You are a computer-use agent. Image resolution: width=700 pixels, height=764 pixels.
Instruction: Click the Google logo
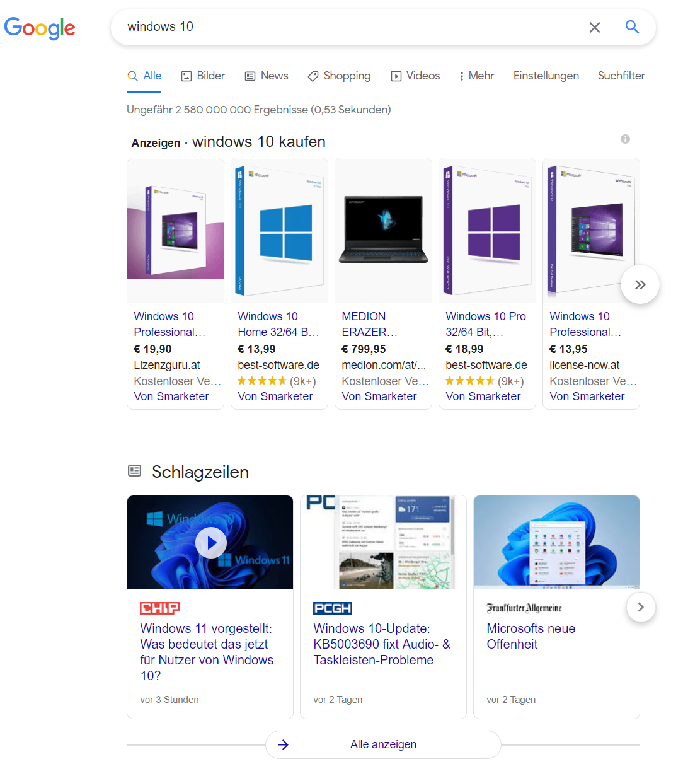[x=40, y=28]
